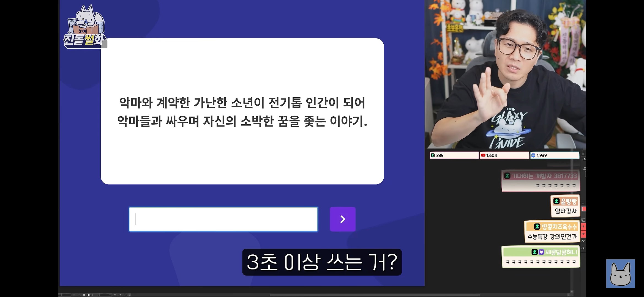Click the chat username 윤랑랑
This screenshot has height=297, width=644.
[569, 201]
